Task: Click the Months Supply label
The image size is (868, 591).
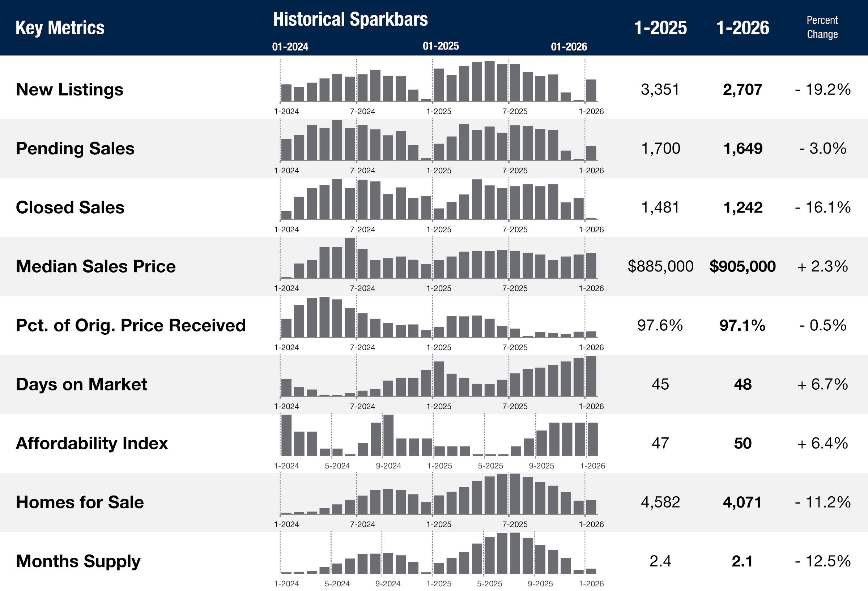Action: tap(78, 561)
